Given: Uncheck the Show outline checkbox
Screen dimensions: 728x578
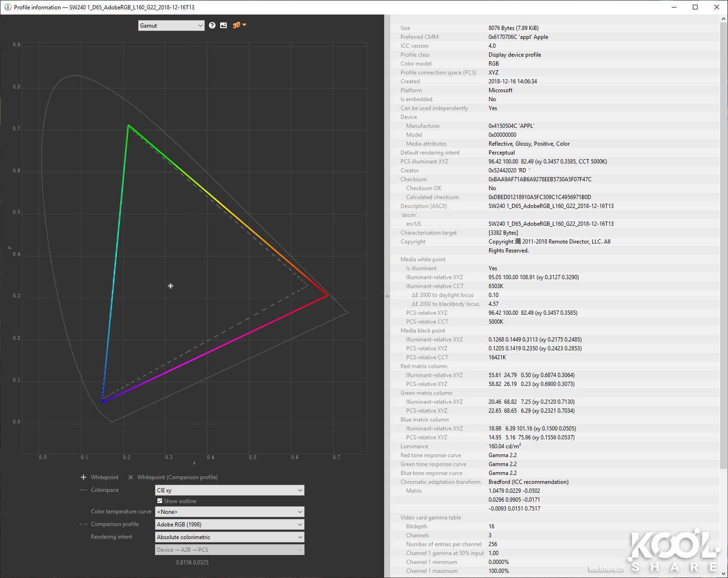Looking at the screenshot, I should (160, 501).
